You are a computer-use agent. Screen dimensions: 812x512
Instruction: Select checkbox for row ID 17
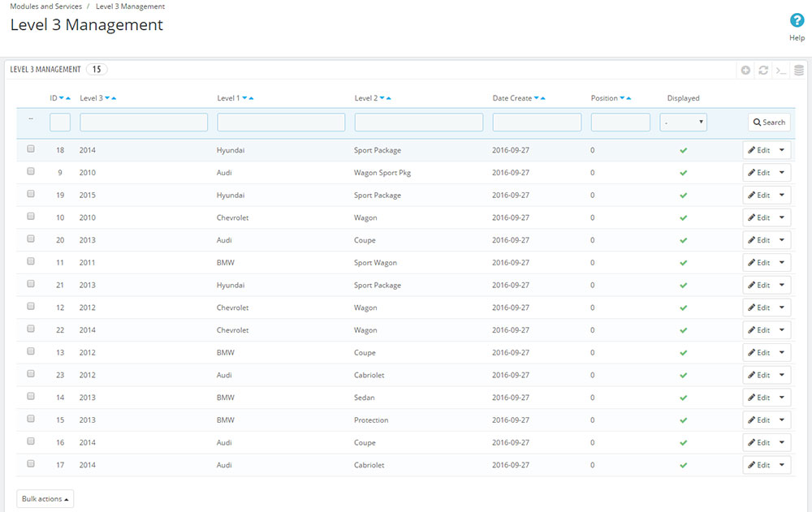point(31,463)
